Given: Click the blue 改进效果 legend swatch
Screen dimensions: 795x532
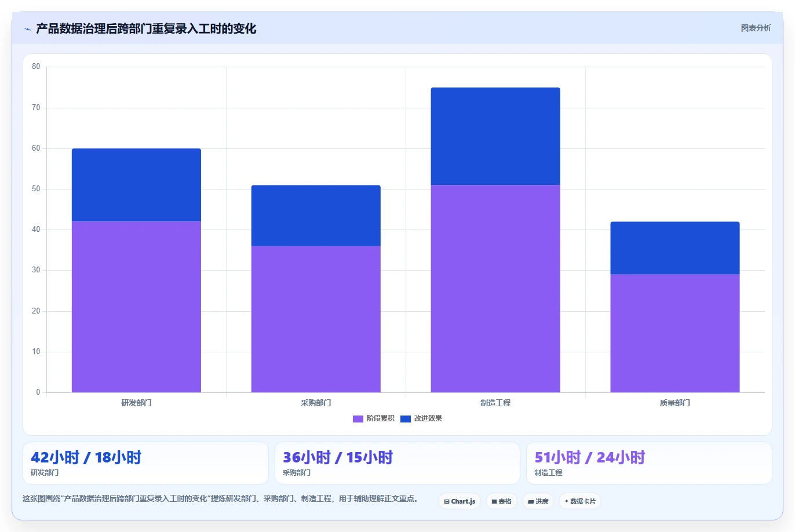Looking at the screenshot, I should (x=406, y=418).
